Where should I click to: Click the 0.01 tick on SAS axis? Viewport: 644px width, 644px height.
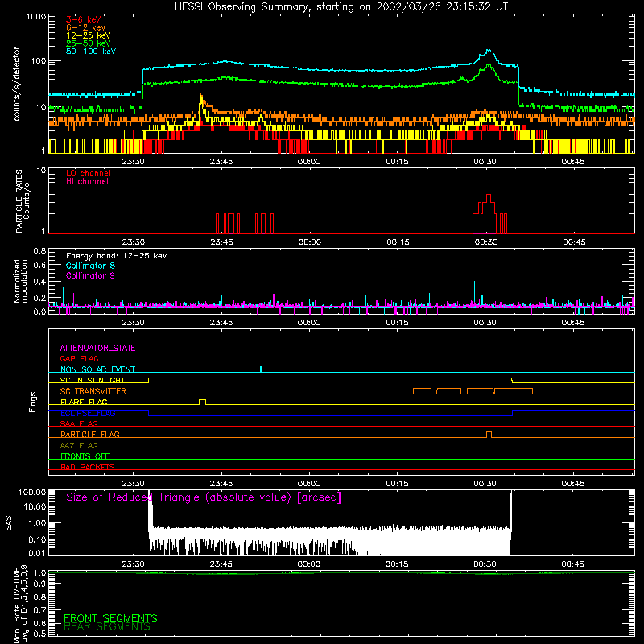[x=37, y=553]
